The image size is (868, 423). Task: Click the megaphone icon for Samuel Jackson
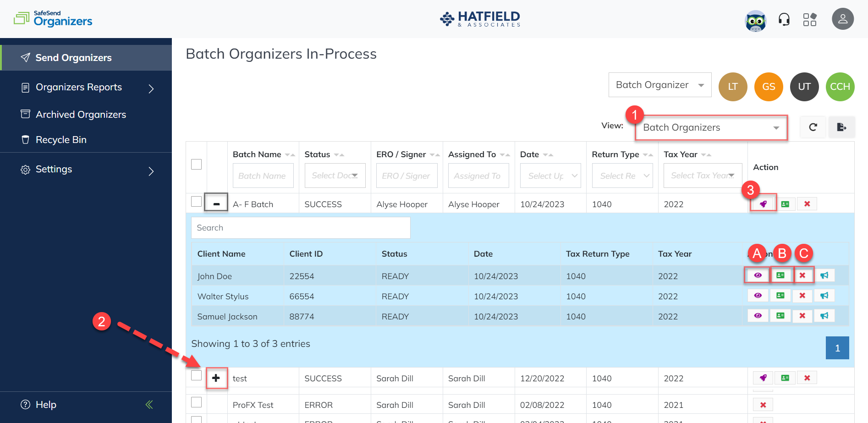pos(824,316)
